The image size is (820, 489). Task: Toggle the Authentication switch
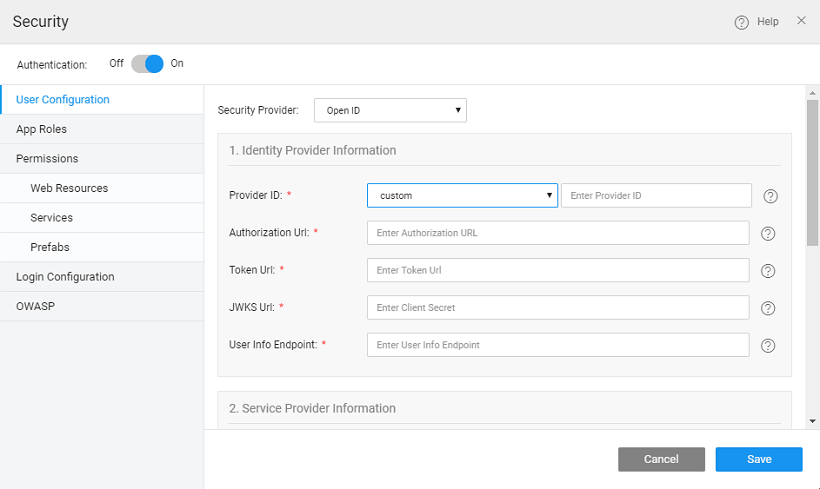pos(147,64)
